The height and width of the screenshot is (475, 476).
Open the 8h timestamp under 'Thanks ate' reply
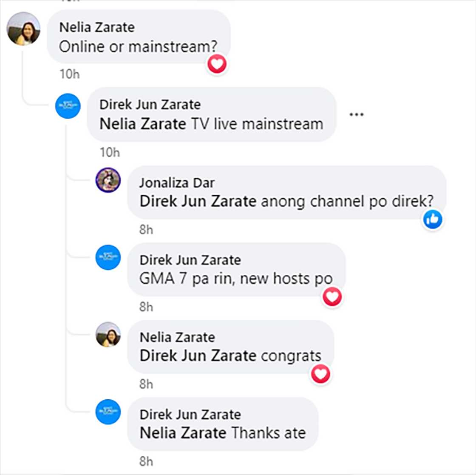click(x=146, y=462)
